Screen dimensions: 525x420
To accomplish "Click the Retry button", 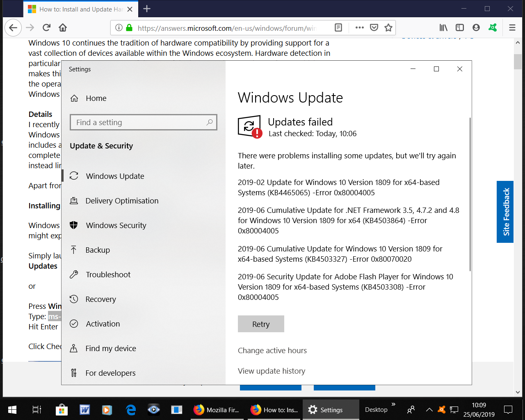I will 261,324.
